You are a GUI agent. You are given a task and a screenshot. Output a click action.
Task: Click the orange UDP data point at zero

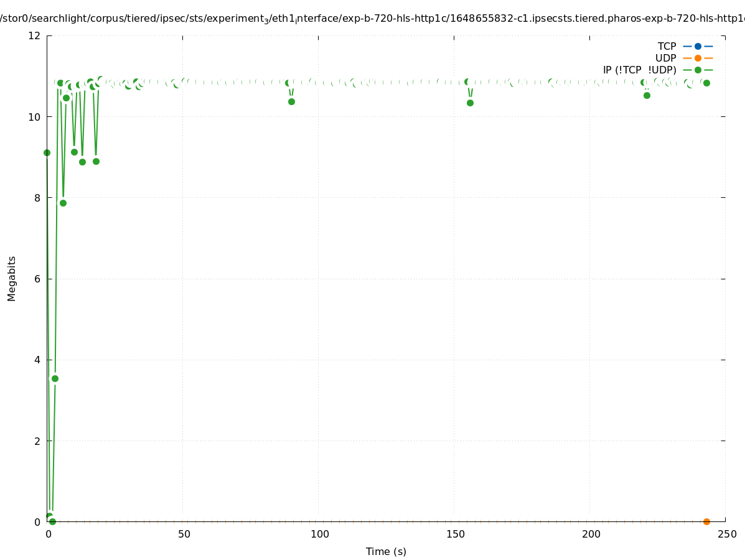point(706,521)
